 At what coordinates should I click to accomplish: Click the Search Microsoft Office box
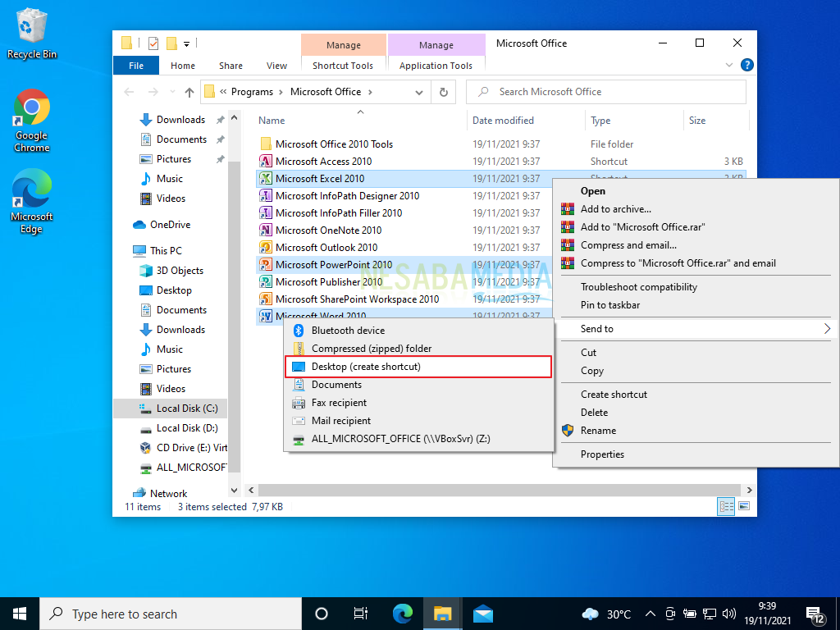pyautogui.click(x=605, y=91)
